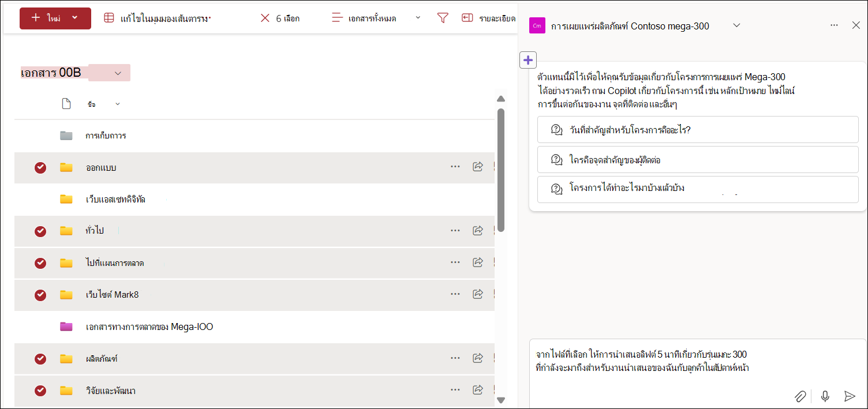Click the list scrollbar down arrow

(x=501, y=400)
